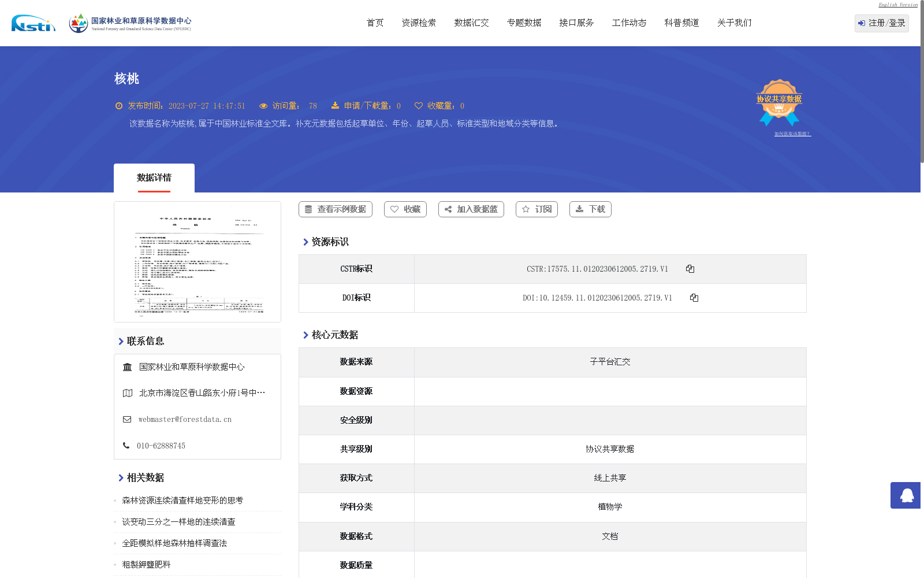
Task: Click the 线上共享 access method value
Action: [610, 478]
